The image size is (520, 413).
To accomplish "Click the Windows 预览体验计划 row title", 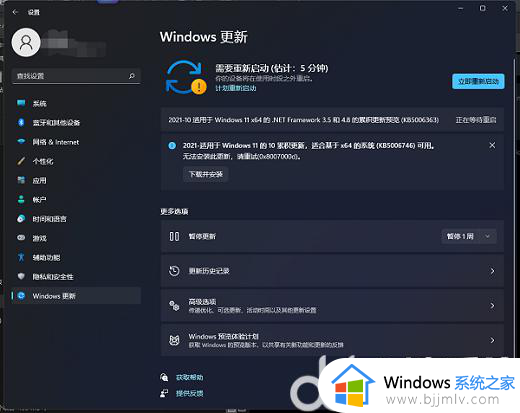I will pyautogui.click(x=223, y=336).
